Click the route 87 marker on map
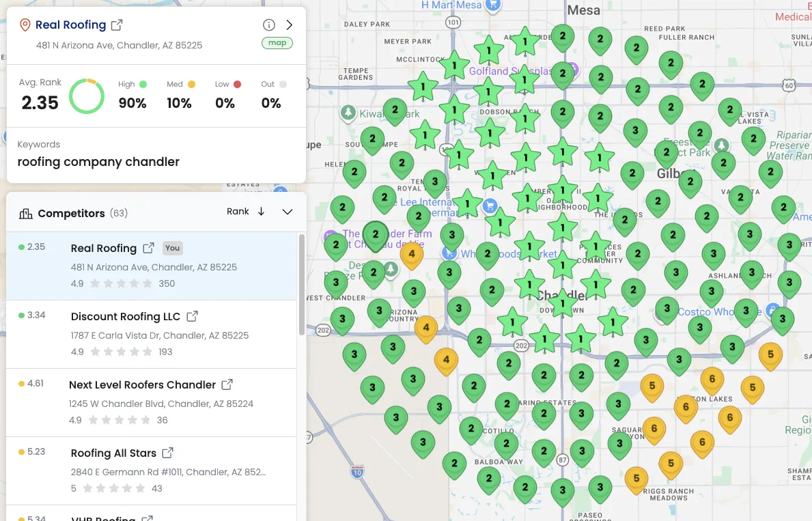The height and width of the screenshot is (521, 812). (563, 460)
